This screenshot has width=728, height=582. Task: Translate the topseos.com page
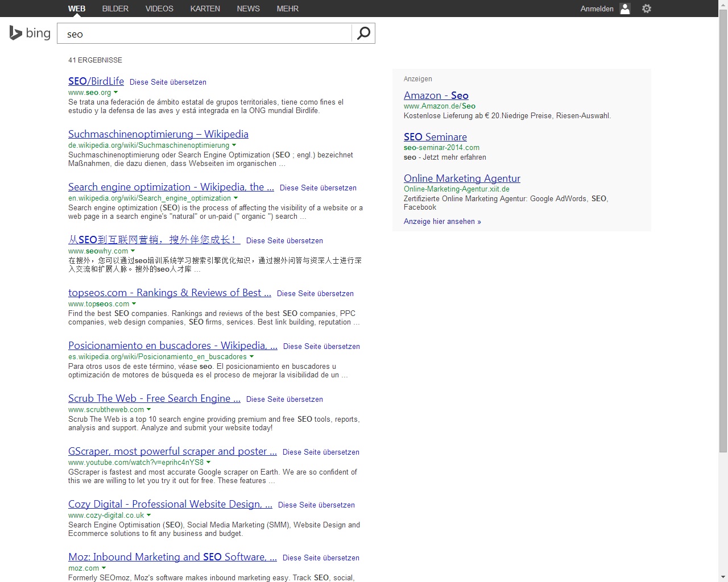315,293
